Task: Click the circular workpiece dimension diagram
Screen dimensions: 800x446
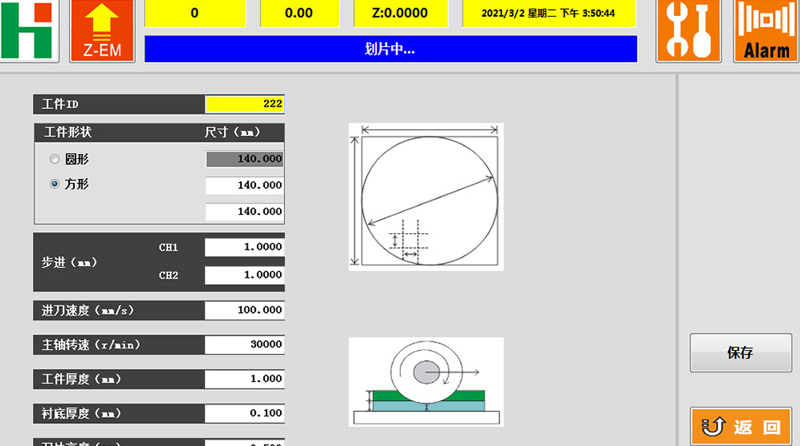Action: [x=426, y=196]
